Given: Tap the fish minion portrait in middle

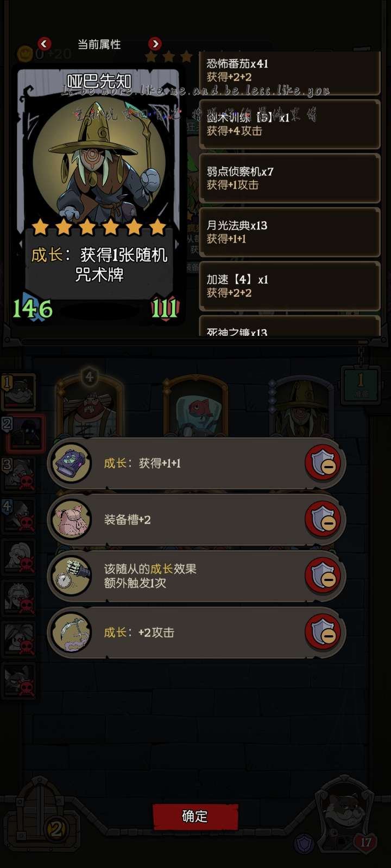Looking at the screenshot, I should pos(195,407).
